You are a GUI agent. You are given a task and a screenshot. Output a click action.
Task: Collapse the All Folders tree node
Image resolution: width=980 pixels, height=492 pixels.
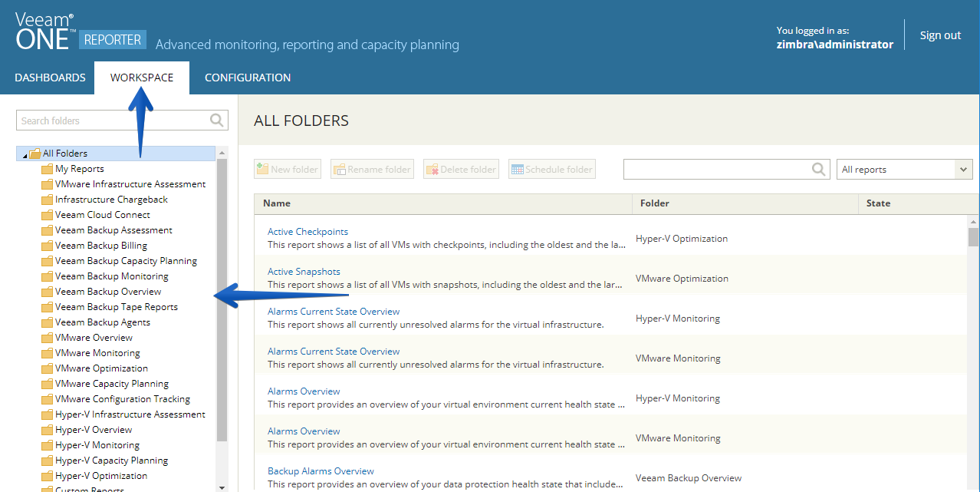coord(24,154)
